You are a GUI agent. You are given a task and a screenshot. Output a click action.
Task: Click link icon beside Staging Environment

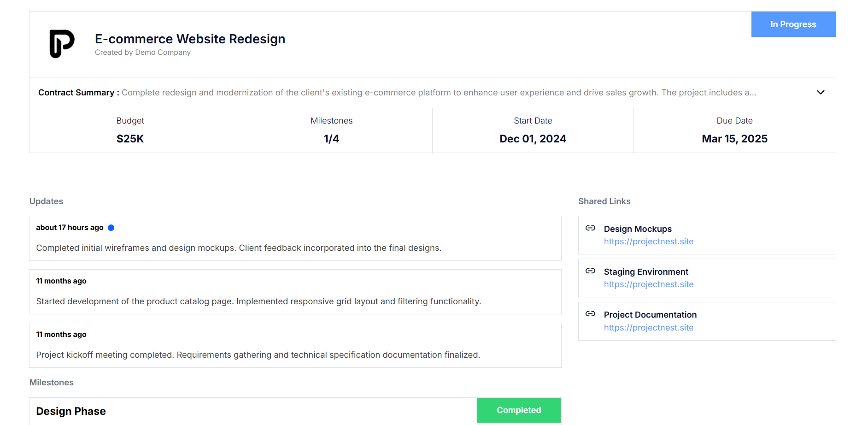tap(590, 271)
